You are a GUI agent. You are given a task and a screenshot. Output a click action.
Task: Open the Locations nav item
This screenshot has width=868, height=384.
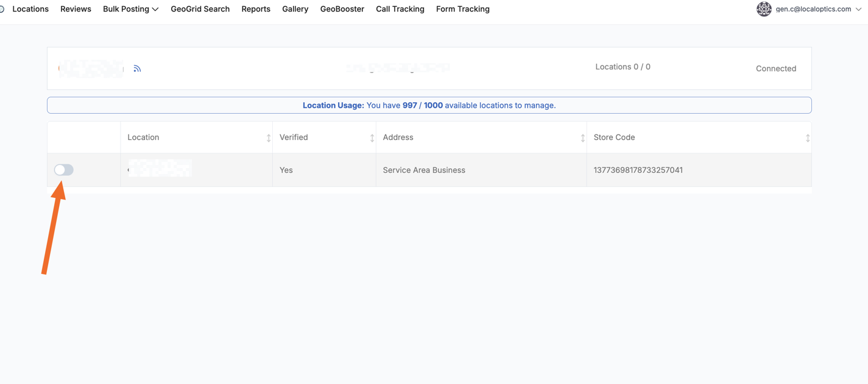coord(30,9)
